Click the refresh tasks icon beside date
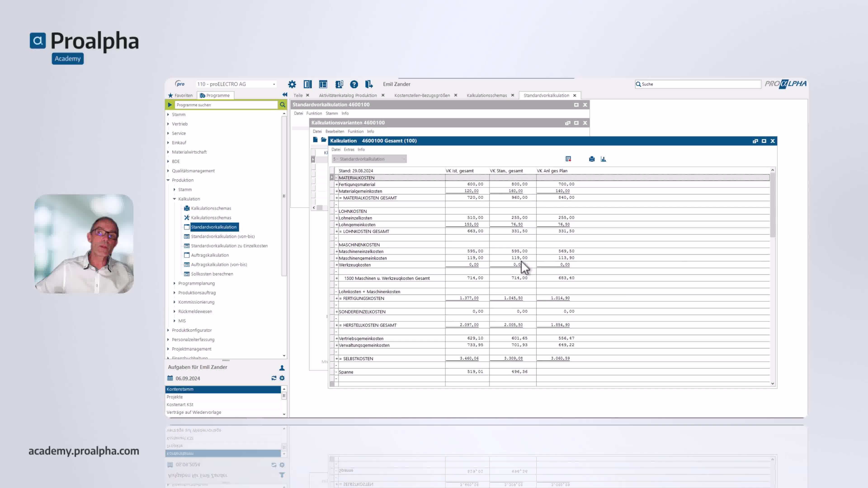The height and width of the screenshot is (488, 868). [274, 378]
